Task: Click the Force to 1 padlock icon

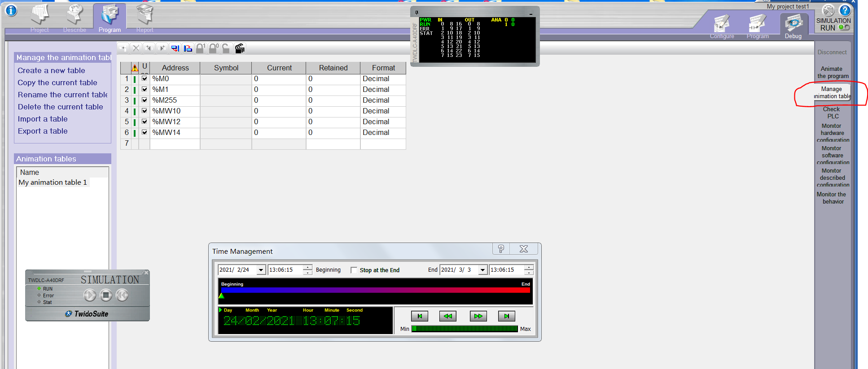Action: (x=201, y=48)
